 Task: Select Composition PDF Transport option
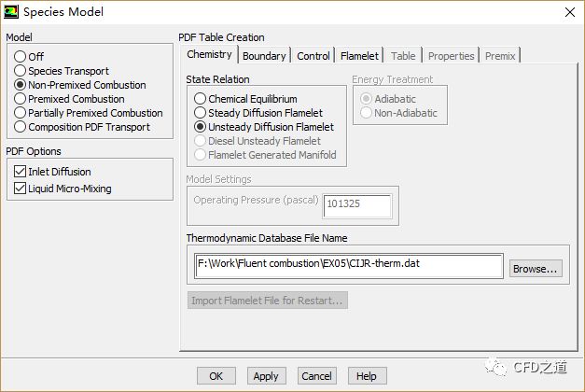20,127
